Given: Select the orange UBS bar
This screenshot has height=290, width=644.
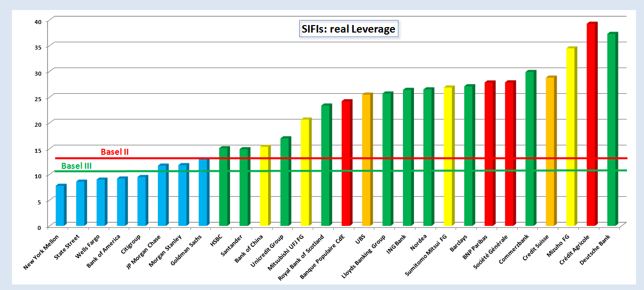Looking at the screenshot, I should point(367,160).
